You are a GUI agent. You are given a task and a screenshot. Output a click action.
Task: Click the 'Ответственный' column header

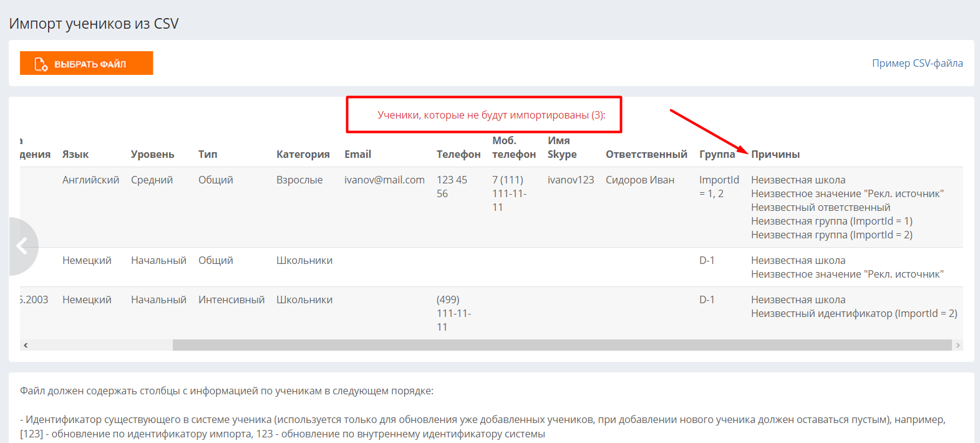(646, 154)
